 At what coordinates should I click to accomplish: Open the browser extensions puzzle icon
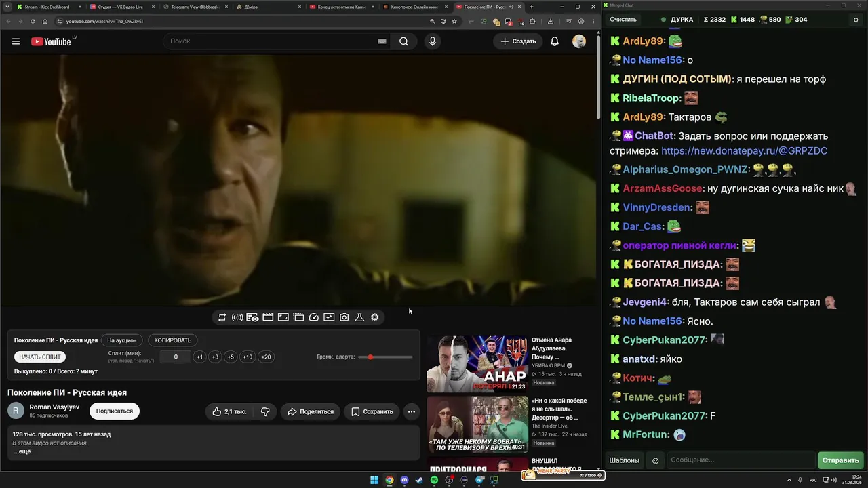pos(532,21)
